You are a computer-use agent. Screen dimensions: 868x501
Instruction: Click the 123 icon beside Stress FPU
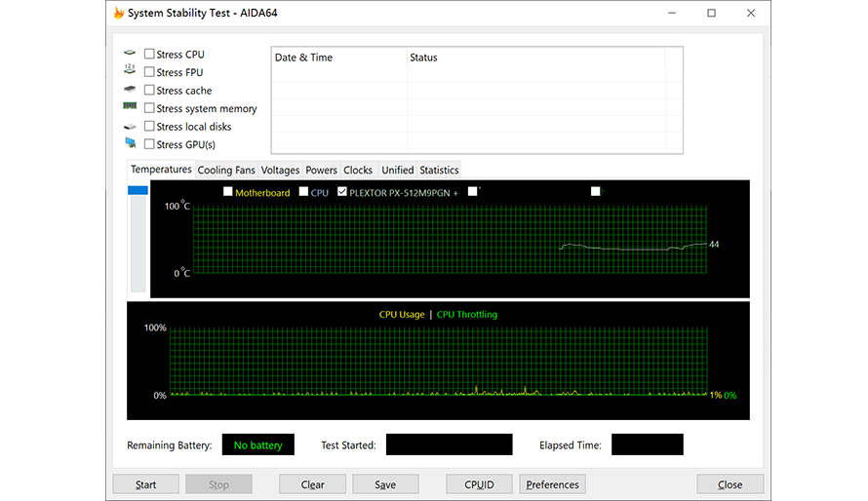click(130, 71)
